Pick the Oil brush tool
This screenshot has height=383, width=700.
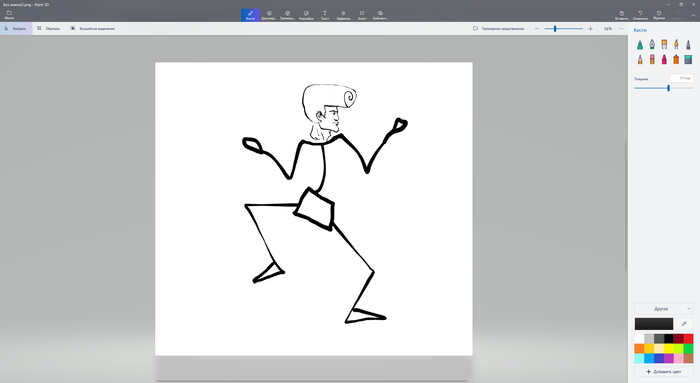[x=664, y=44]
